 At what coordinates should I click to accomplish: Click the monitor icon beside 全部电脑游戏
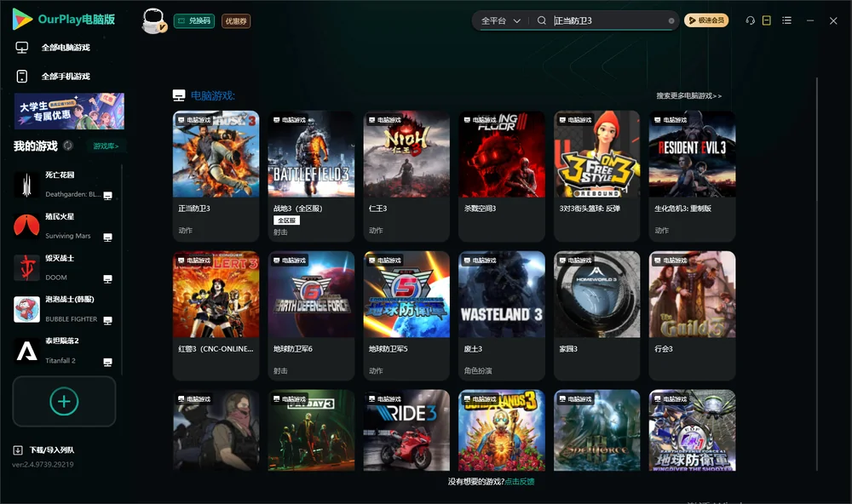coord(22,48)
